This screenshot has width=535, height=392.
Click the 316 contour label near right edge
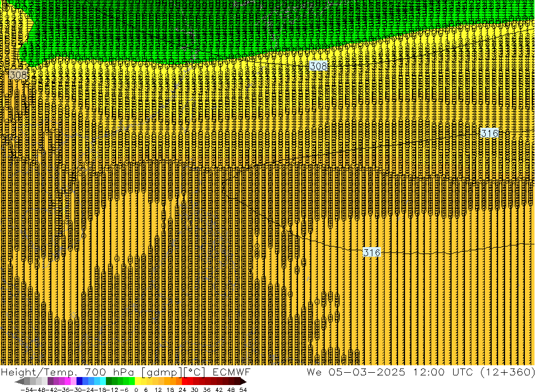pyautogui.click(x=490, y=133)
